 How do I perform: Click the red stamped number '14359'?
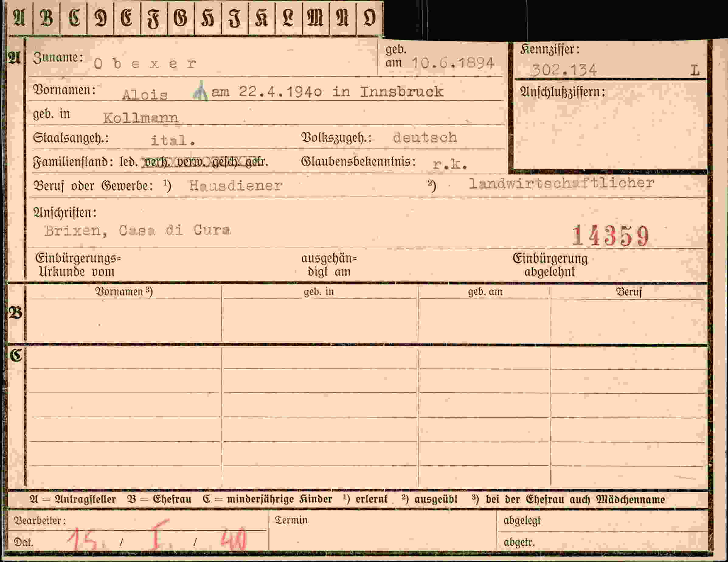click(610, 236)
